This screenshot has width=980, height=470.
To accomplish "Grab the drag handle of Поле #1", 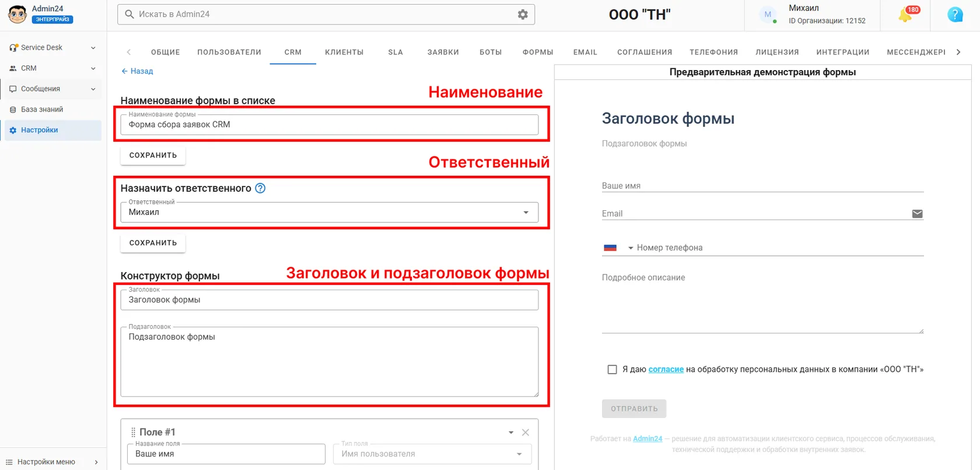I will [133, 433].
